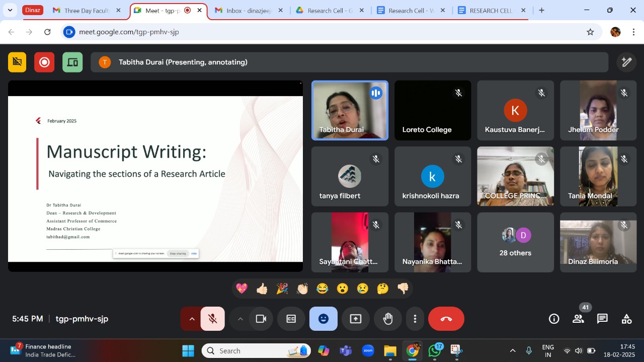Turn on closed captions
Viewport: 644px width, 362px height.
coord(291,319)
